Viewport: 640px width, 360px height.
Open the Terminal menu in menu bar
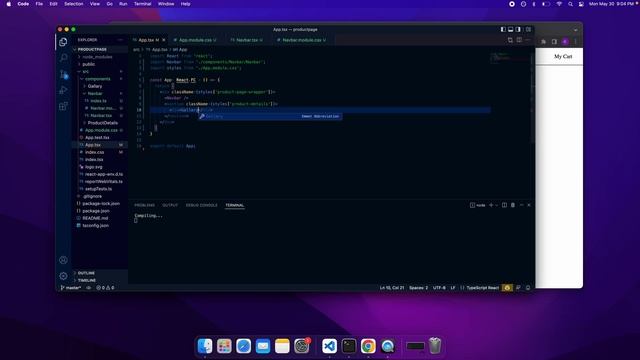pos(142,4)
